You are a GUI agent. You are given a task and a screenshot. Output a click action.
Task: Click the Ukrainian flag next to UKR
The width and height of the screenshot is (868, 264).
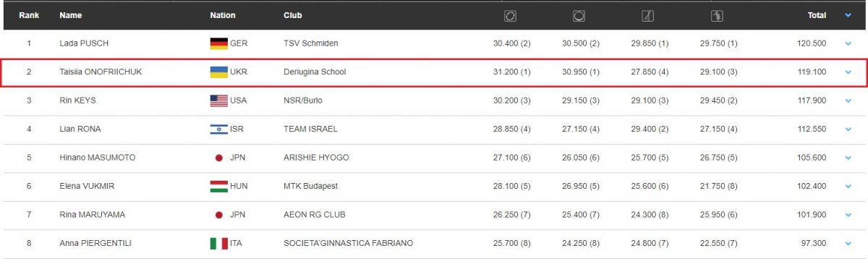click(x=219, y=72)
